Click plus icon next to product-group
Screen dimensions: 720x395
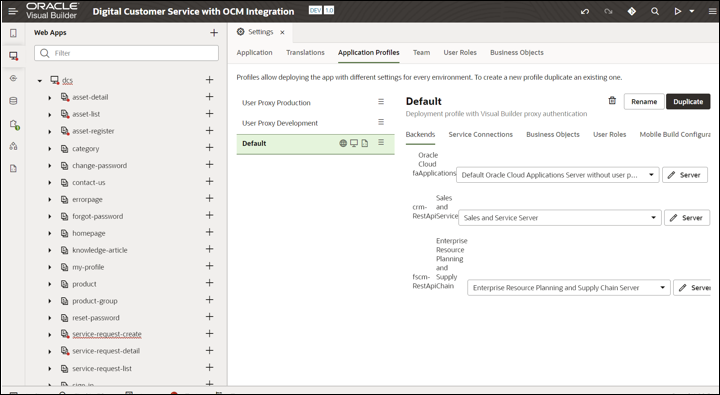(x=209, y=300)
